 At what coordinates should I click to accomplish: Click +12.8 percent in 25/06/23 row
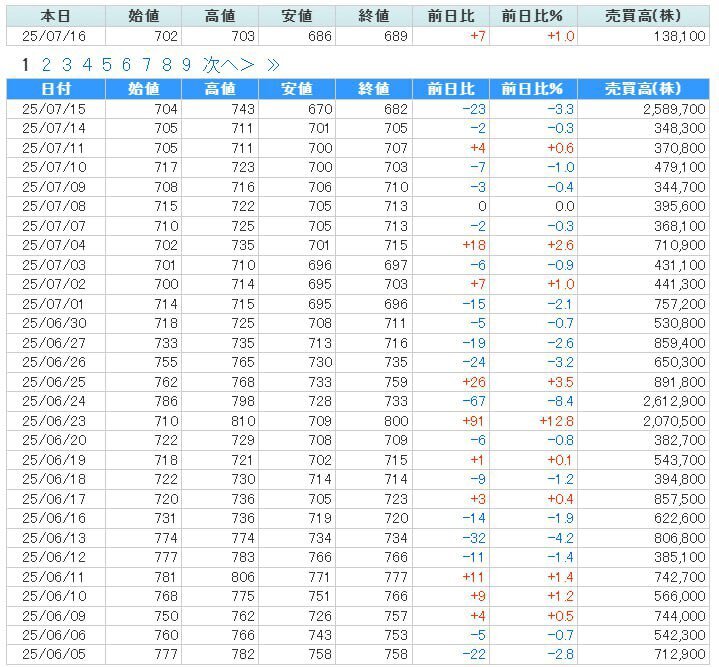[557, 421]
